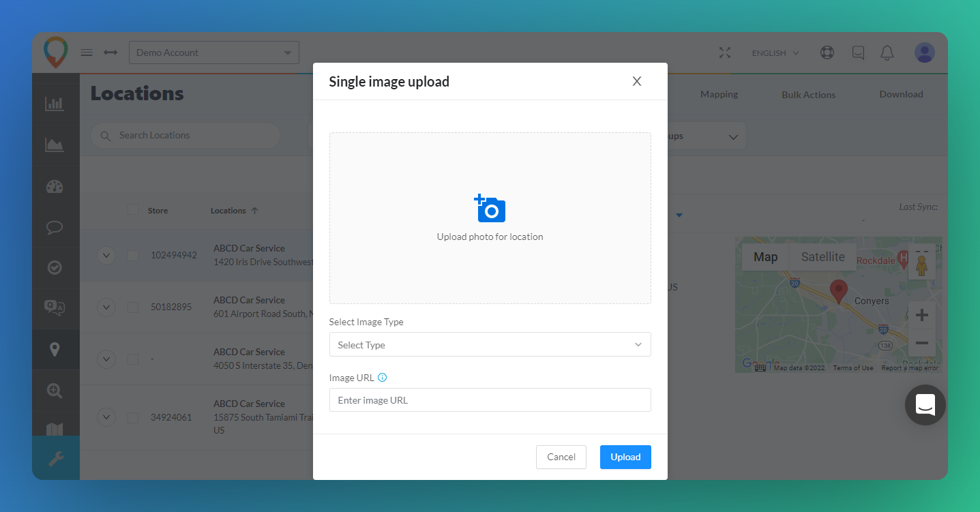
Task: Open the notifications bell icon
Action: (887, 52)
